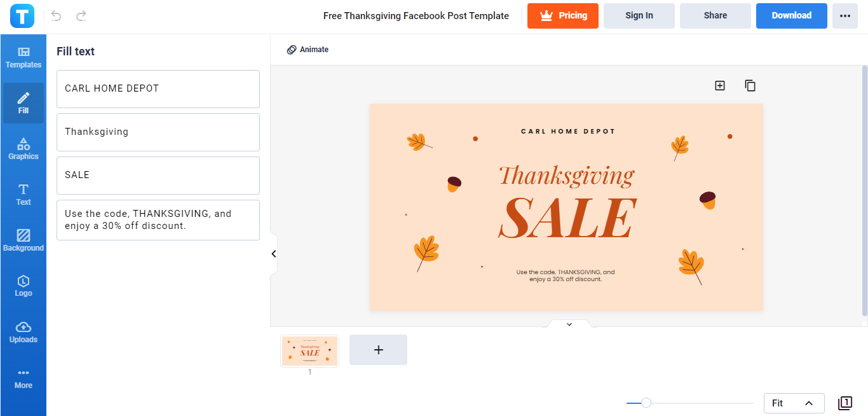Open the Graphics panel in sidebar
Screen dimensions: 868x416
tap(24, 148)
